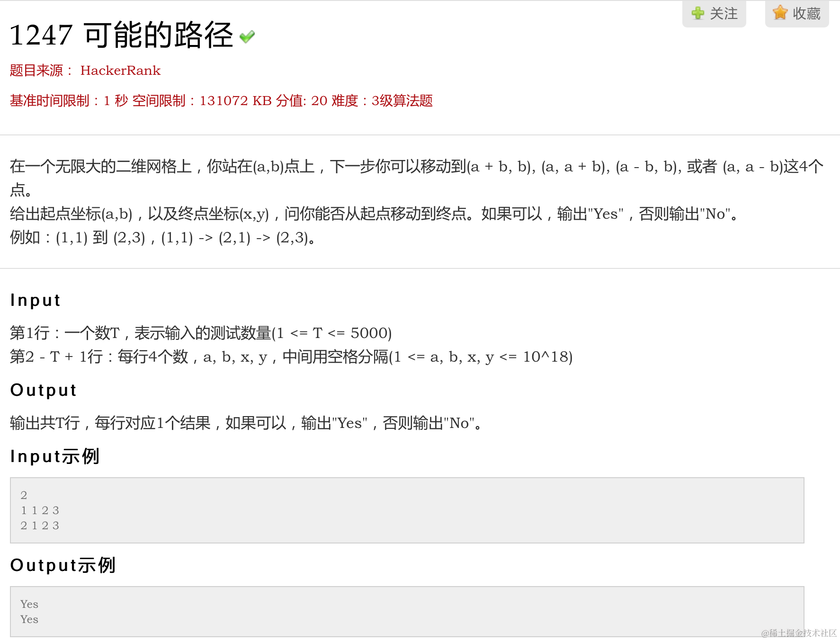Click the time limit text 基准时间限制：1 秒
This screenshot has width=840, height=641.
[x=69, y=101]
